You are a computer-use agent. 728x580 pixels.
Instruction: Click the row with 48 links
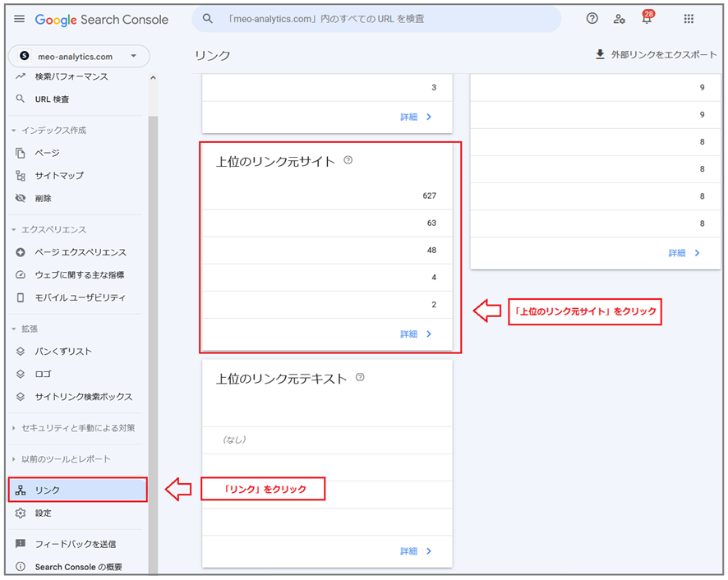(x=327, y=251)
